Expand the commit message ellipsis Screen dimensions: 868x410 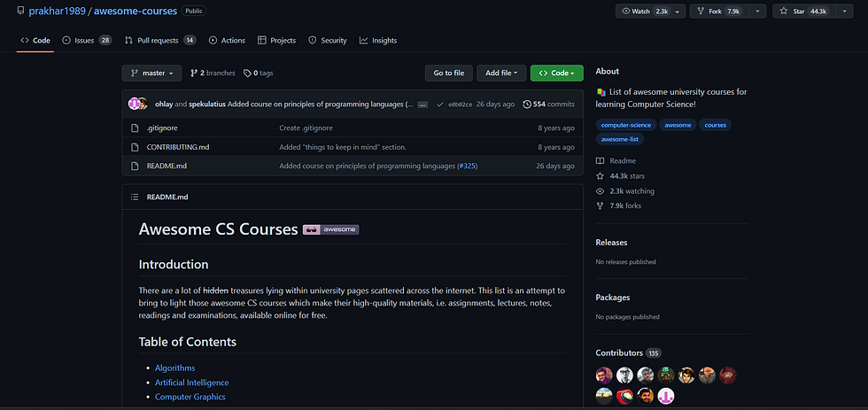[422, 104]
